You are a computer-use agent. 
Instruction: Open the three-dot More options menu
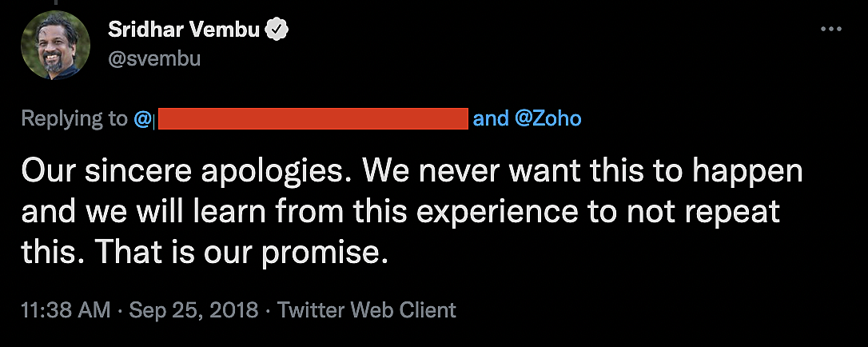(x=831, y=29)
